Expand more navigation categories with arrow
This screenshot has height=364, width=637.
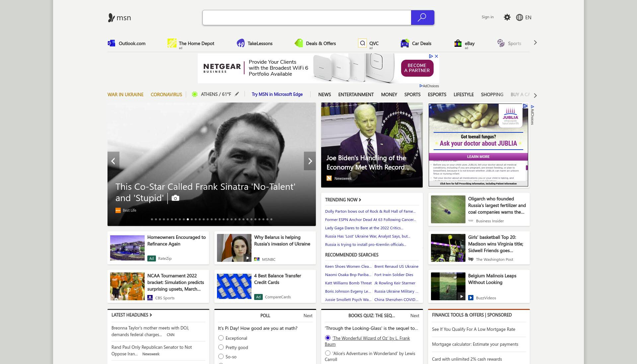tap(535, 96)
